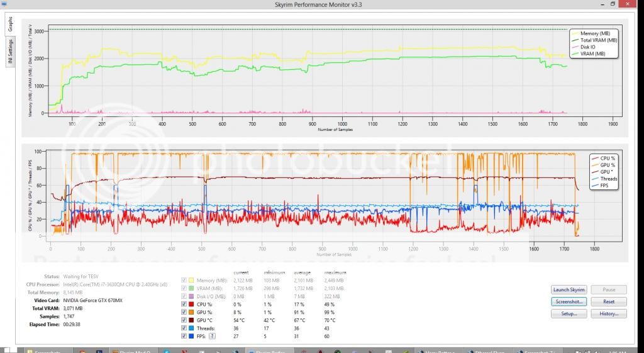Reset the collected performance samples
Screen dimensions: 644x353
609,301
